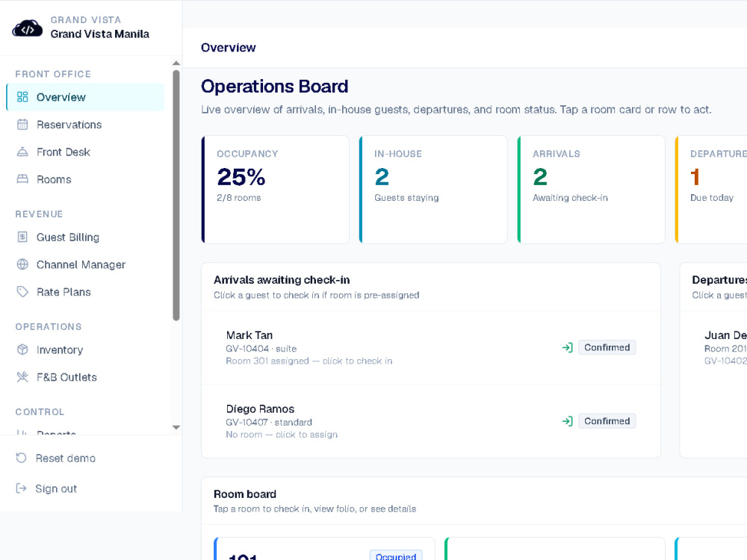Click the Arrivals awaiting check-in card
The height and width of the screenshot is (560, 747).
coord(591,190)
